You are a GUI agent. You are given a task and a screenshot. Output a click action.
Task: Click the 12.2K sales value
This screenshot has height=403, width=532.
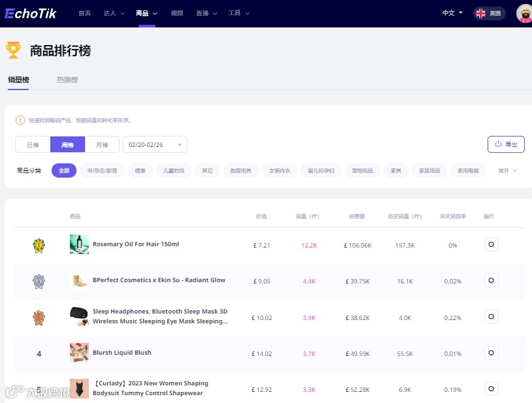click(x=309, y=246)
